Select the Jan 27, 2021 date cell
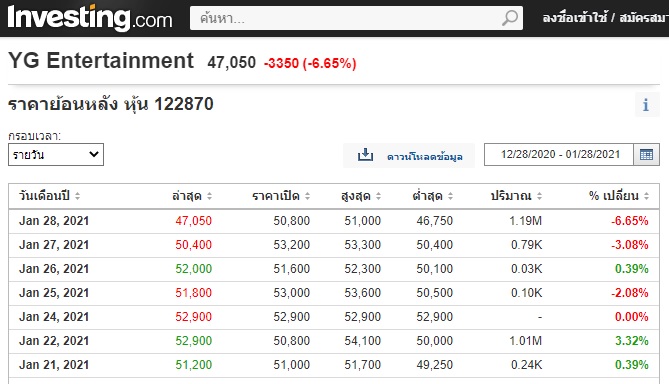 [54, 244]
